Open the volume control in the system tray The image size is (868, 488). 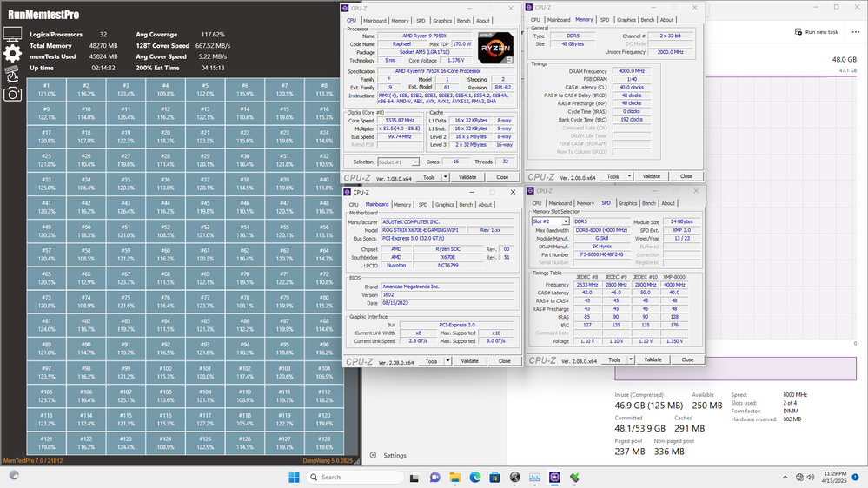811,477
